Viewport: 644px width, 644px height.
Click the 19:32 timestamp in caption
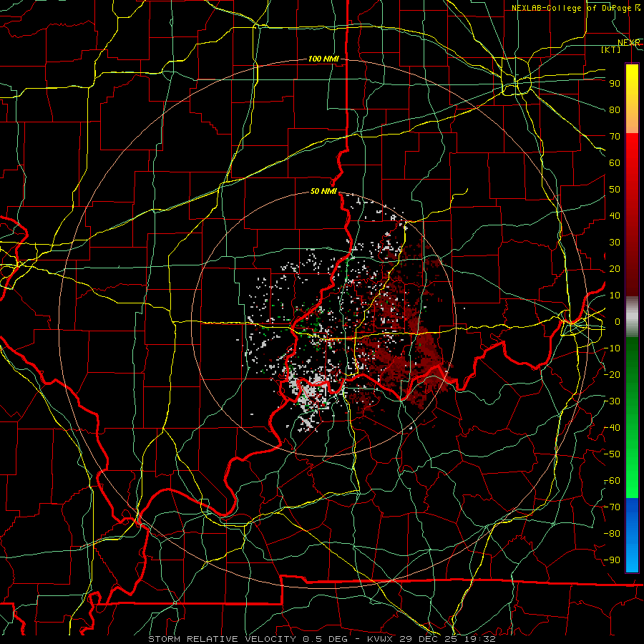click(481, 639)
